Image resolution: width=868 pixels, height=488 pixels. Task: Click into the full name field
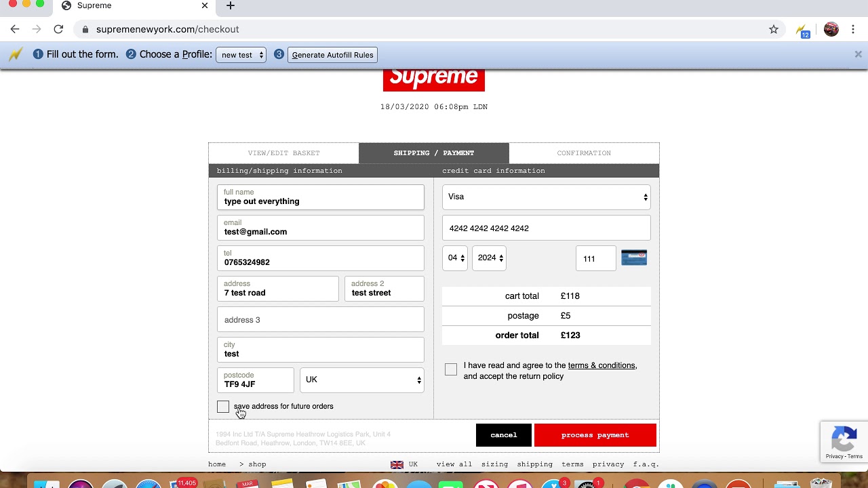321,197
